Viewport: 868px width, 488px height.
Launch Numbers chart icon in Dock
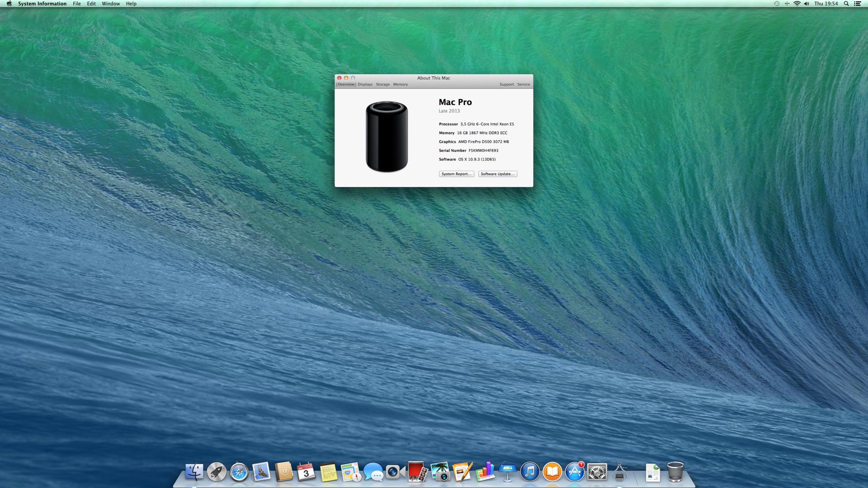click(x=485, y=471)
